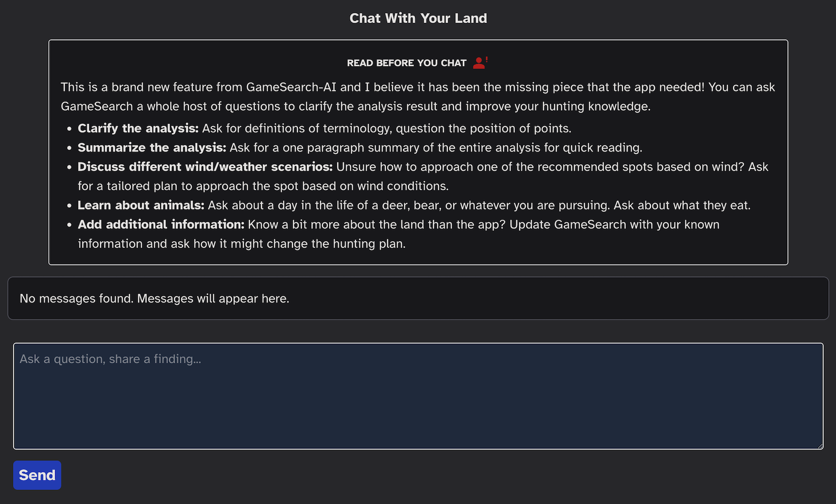Click the 'No messages found' message area

pos(153,298)
